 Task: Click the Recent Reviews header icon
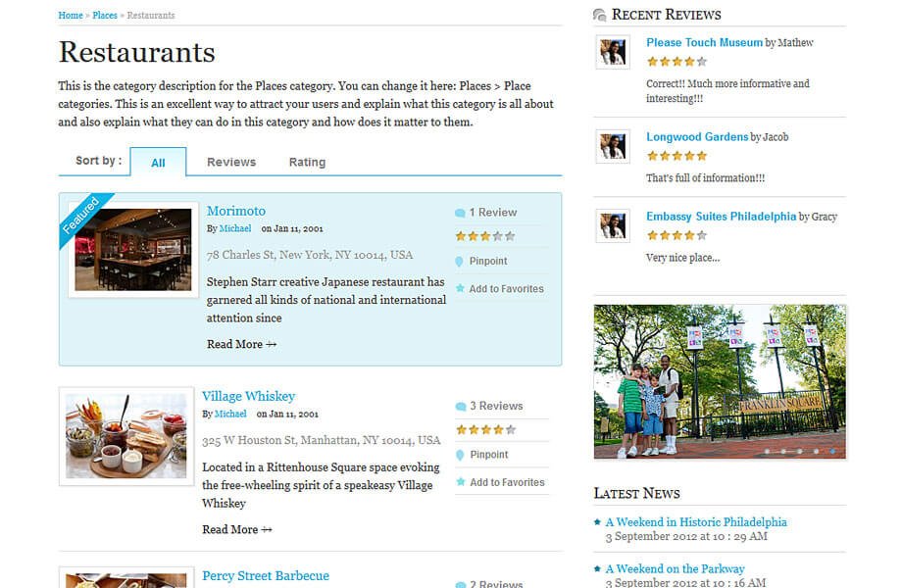(x=600, y=15)
